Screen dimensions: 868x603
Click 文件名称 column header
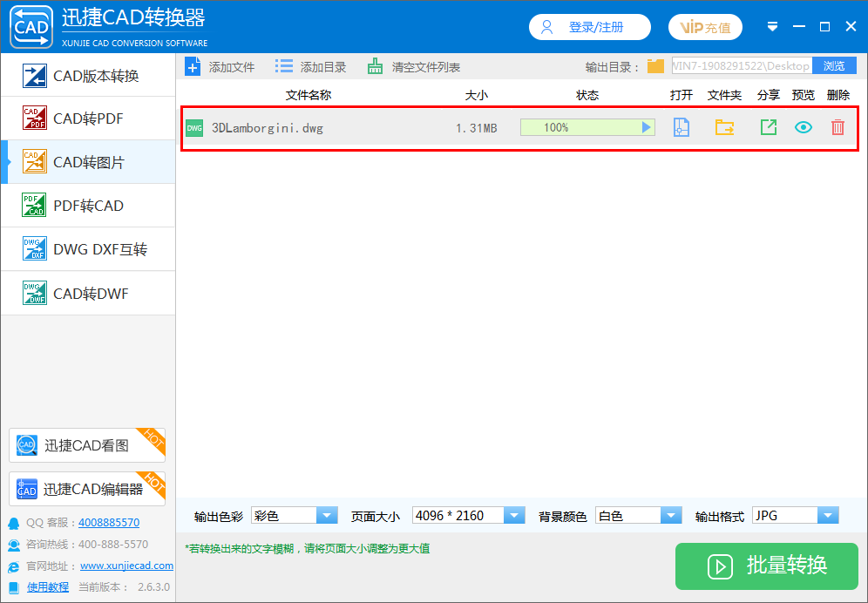tap(309, 95)
